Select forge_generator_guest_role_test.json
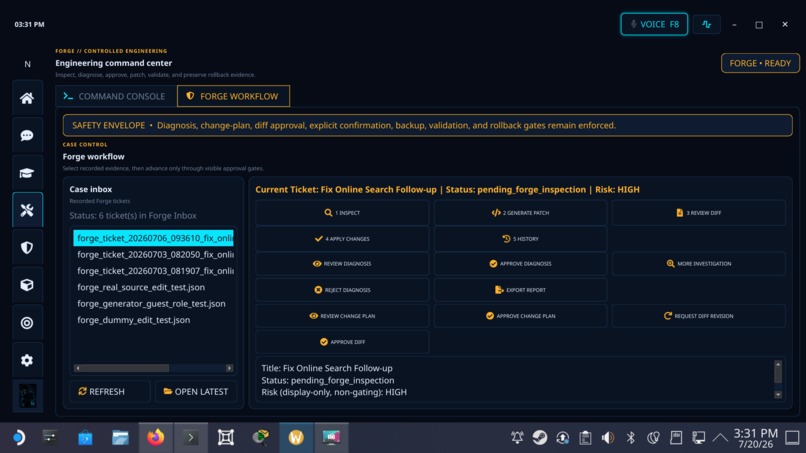Viewport: 806px width, 453px height. tap(153, 303)
